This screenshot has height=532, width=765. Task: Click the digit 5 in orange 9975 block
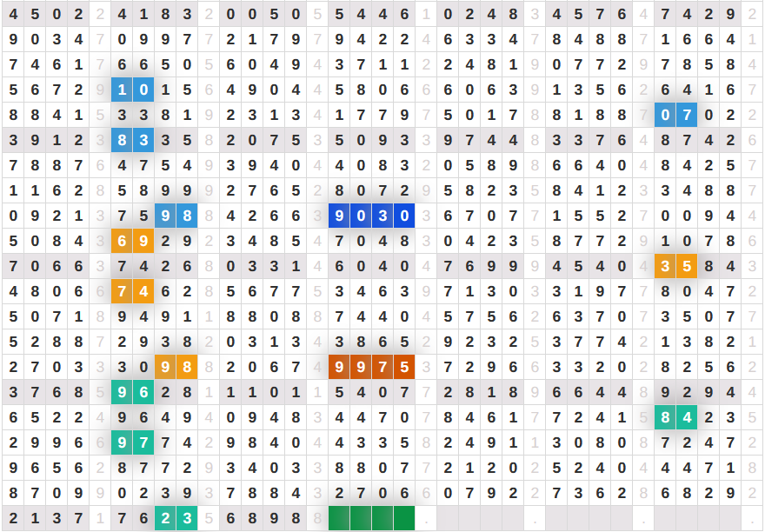[403, 367]
